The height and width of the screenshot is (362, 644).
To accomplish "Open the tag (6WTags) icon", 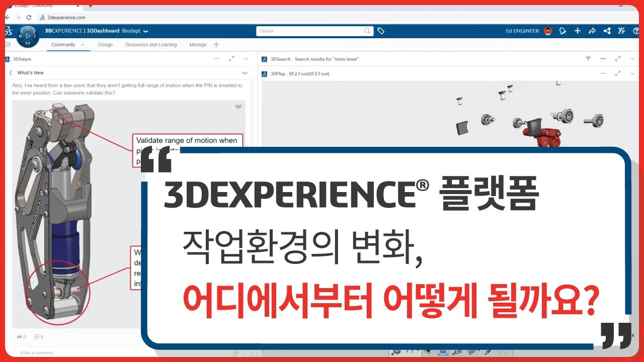I will [381, 31].
